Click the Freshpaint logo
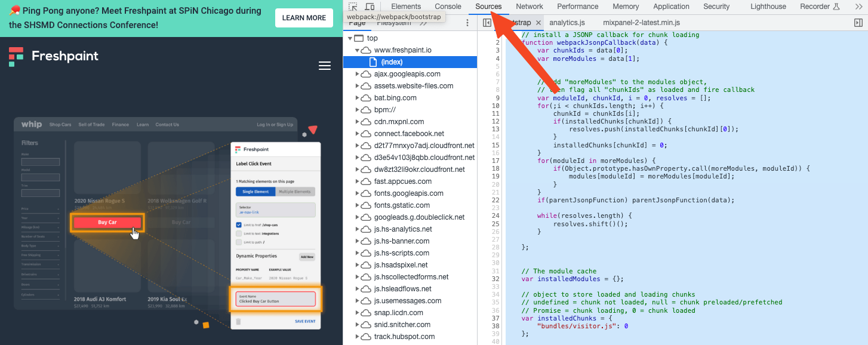This screenshot has width=868, height=345. tap(54, 57)
